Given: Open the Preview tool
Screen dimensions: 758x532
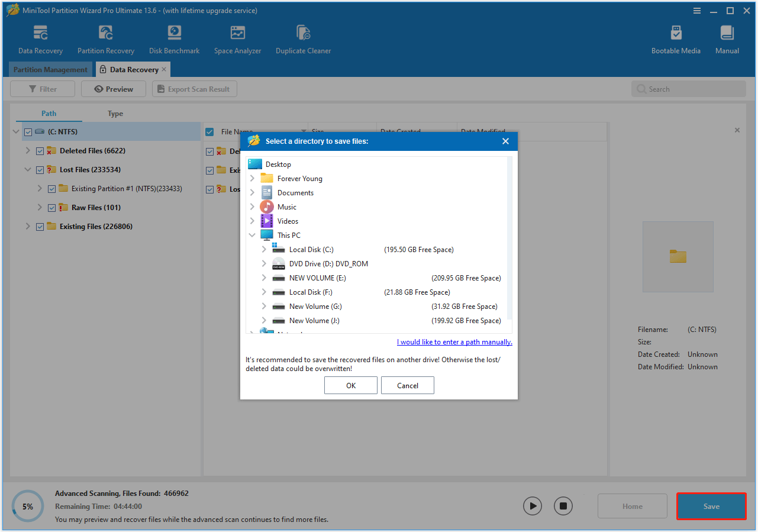Looking at the screenshot, I should coord(113,89).
